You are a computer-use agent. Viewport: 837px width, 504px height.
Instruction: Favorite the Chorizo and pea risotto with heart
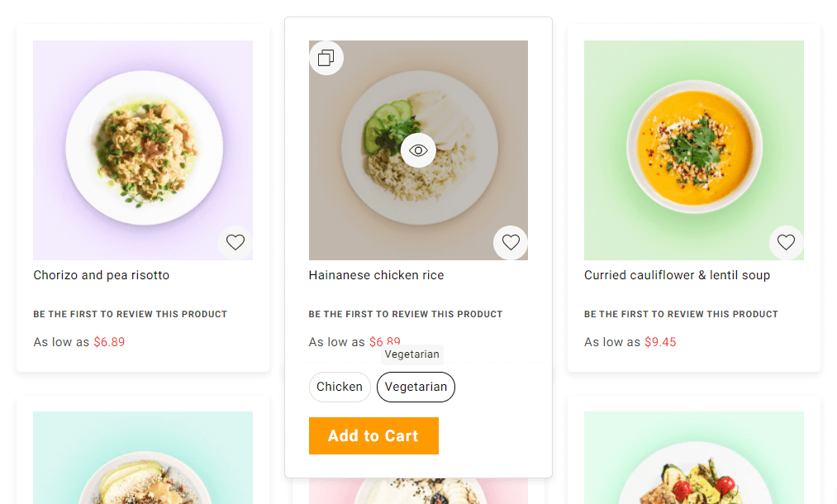point(235,242)
